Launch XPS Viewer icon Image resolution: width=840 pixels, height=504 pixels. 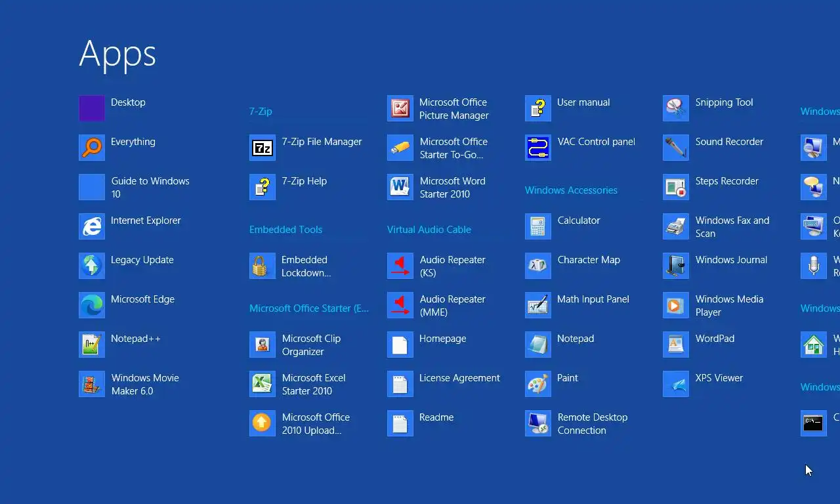pos(676,384)
